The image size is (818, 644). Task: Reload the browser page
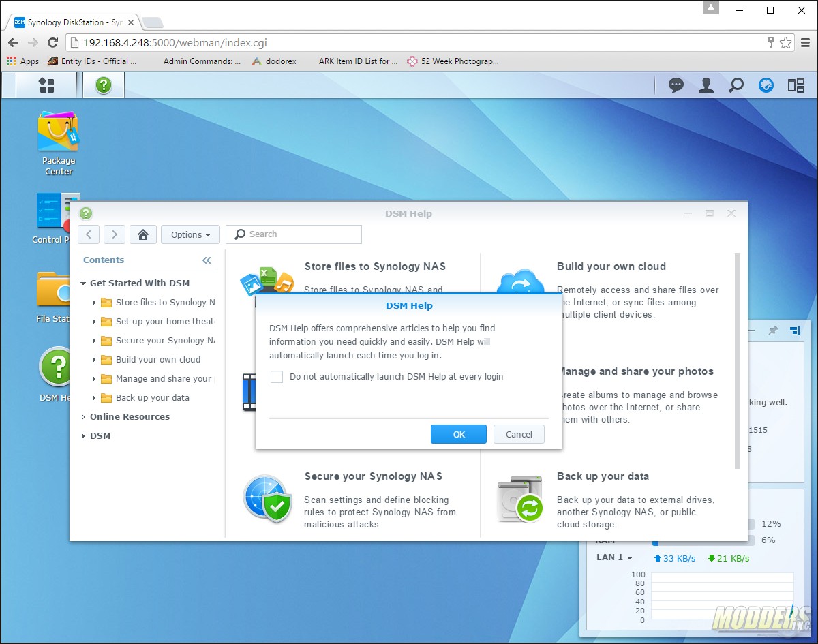(52, 42)
